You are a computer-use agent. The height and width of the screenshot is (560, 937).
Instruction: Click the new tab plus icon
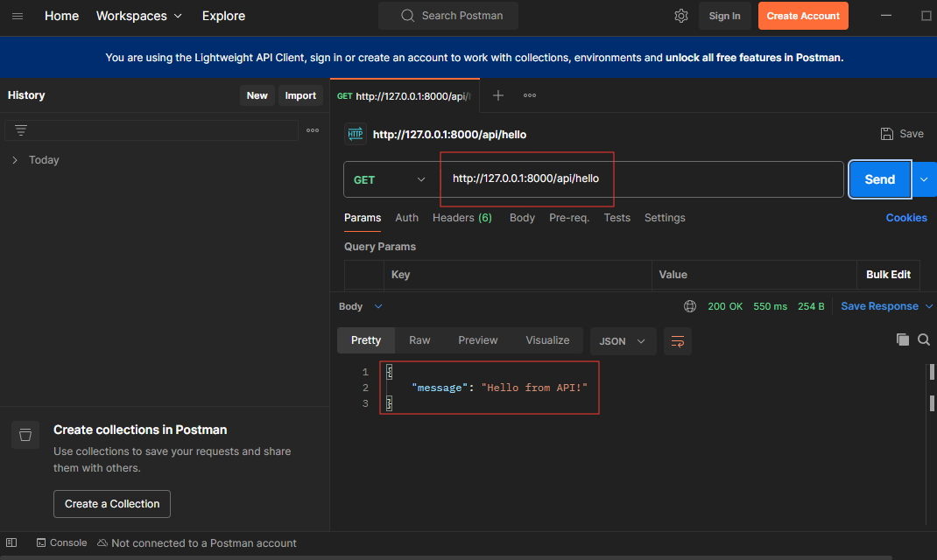point(498,95)
